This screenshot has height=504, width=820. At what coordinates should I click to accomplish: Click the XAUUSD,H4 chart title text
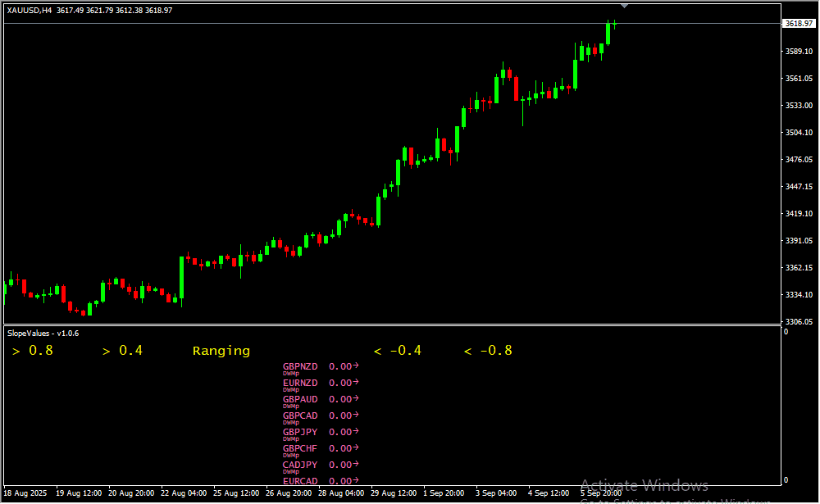[x=30, y=10]
